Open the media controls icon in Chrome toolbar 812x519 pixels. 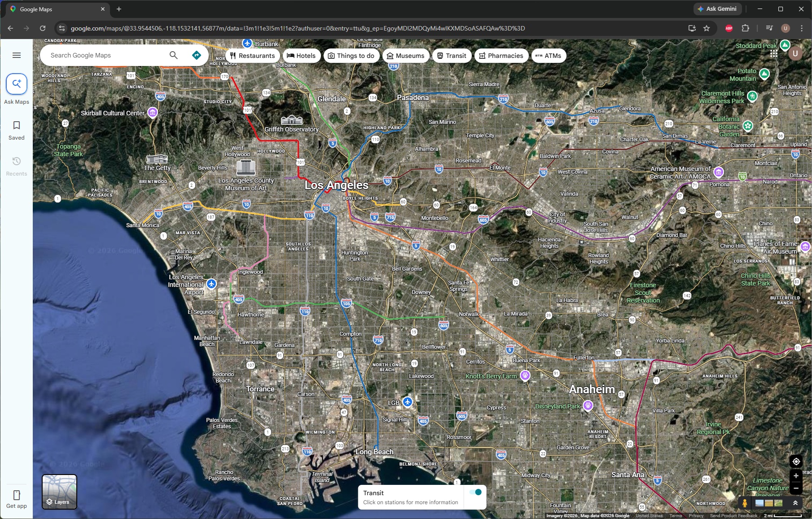point(769,28)
